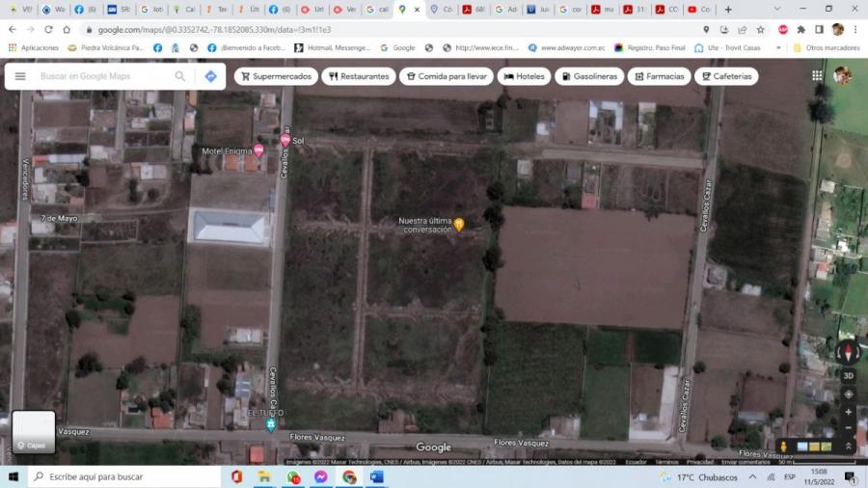Click the Buscar en Google Maps field

coord(103,76)
